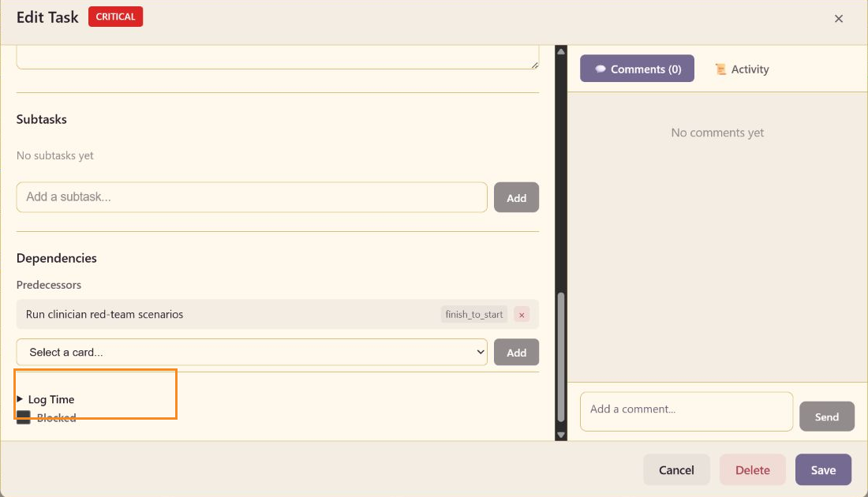Click the Add a comment field
The width and height of the screenshot is (868, 497).
(x=686, y=411)
